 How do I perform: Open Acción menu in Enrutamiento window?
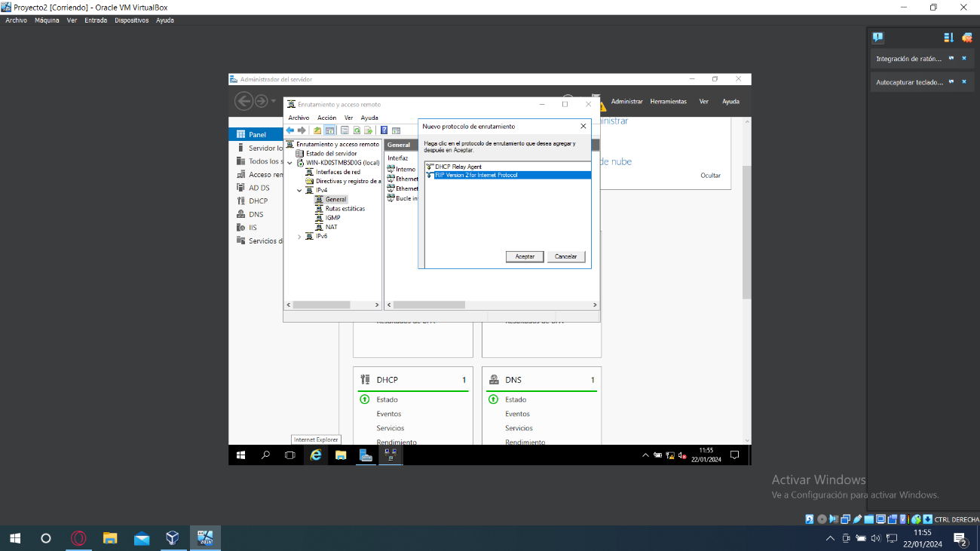coord(326,118)
